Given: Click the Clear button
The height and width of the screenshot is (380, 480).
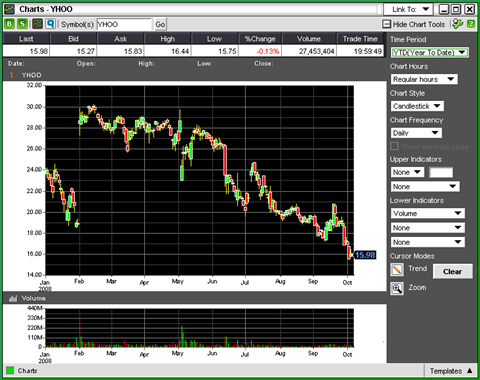Looking at the screenshot, I should pos(452,272).
